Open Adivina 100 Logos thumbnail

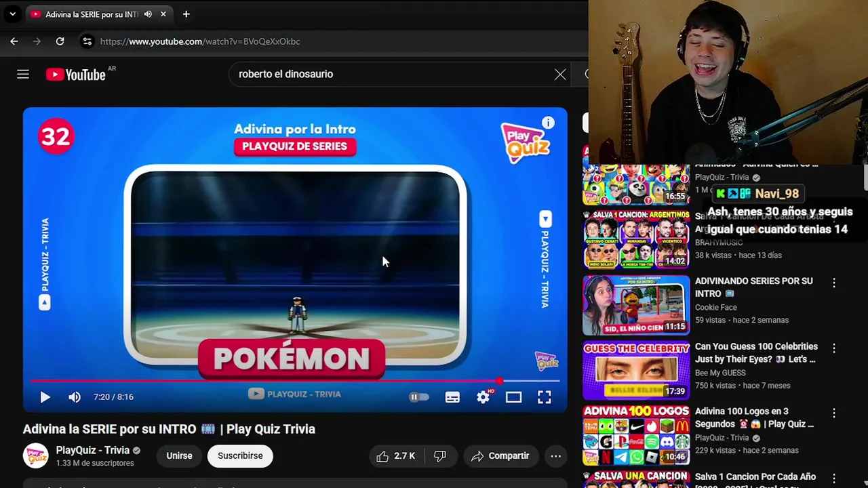(636, 436)
